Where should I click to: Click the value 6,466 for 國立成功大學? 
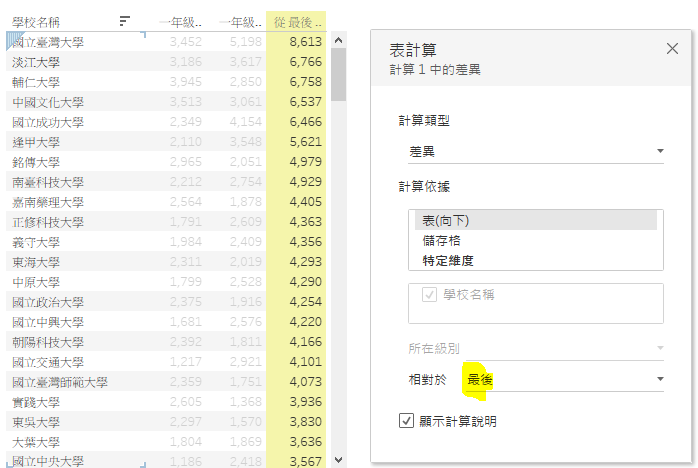(305, 122)
